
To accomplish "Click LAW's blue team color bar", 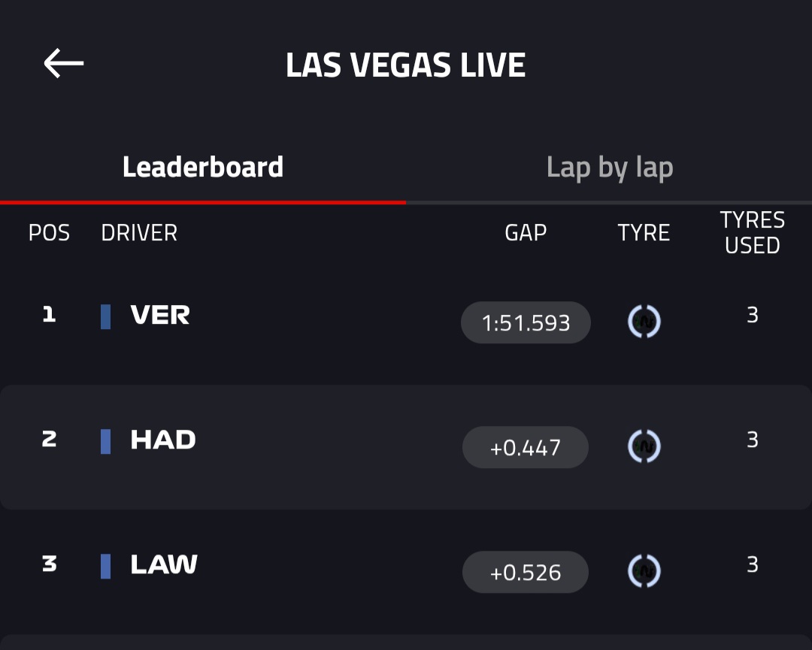I will coord(106,566).
